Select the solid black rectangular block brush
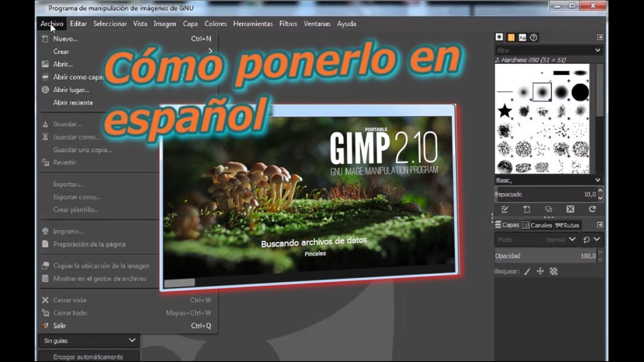Screen dimensions: 644x362 [561, 73]
